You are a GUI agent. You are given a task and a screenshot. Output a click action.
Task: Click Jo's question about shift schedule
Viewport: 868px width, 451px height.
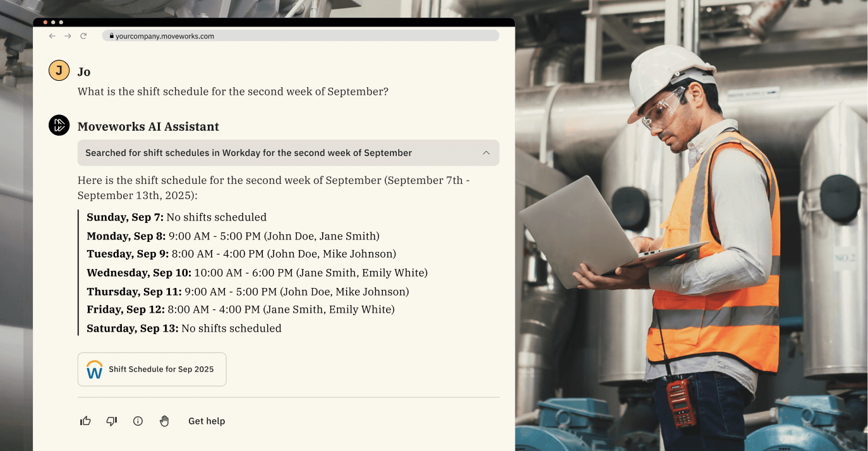click(232, 92)
